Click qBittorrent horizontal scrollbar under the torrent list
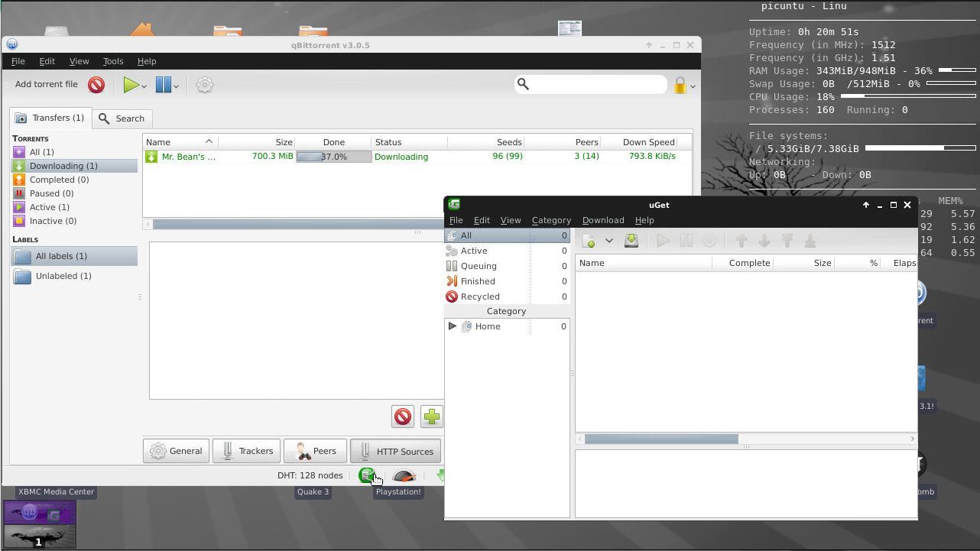980x551 pixels. point(298,224)
